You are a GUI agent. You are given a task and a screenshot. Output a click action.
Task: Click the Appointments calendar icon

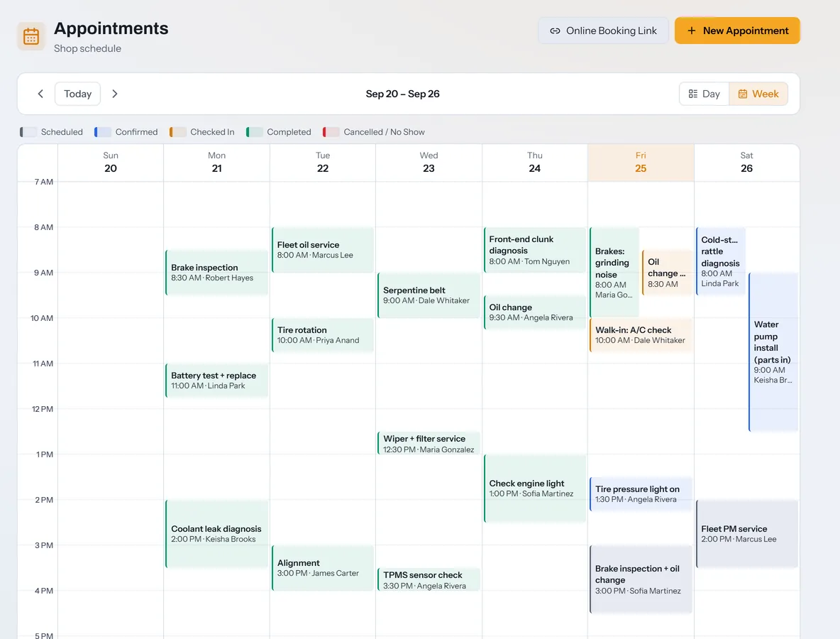click(31, 36)
